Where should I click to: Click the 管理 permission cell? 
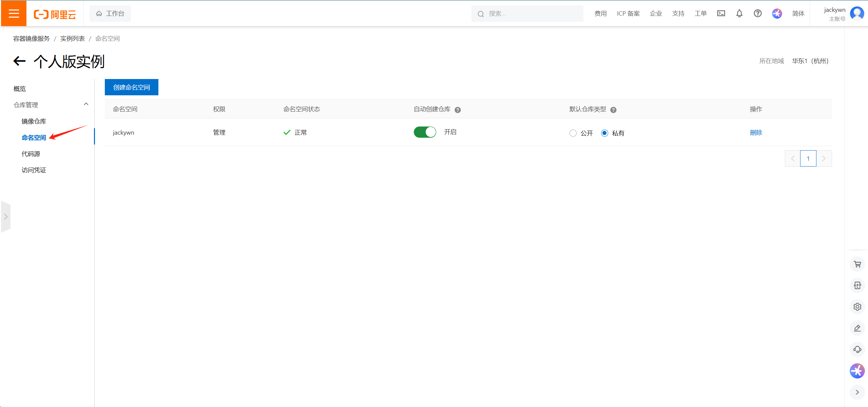[x=219, y=133]
